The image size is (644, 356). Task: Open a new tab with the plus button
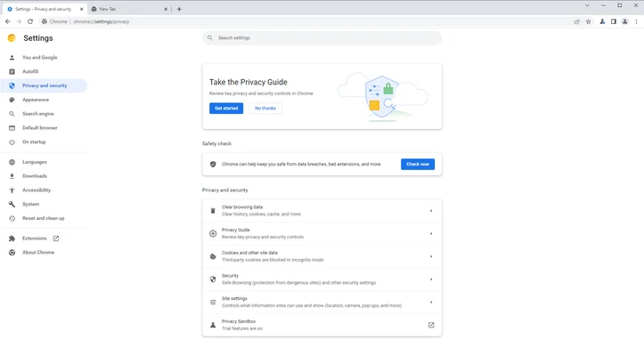coord(179,9)
